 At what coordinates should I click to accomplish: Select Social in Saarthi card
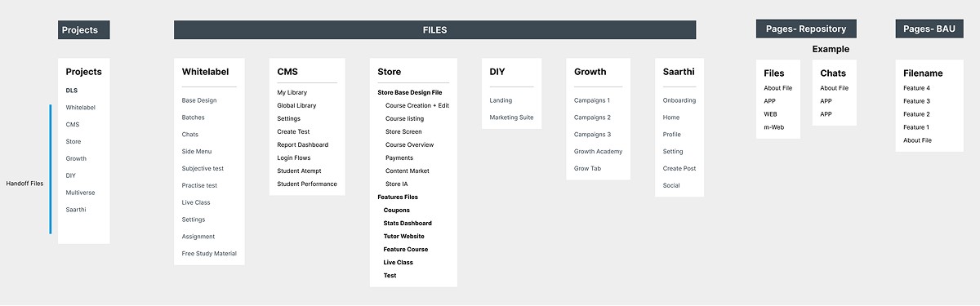point(671,185)
